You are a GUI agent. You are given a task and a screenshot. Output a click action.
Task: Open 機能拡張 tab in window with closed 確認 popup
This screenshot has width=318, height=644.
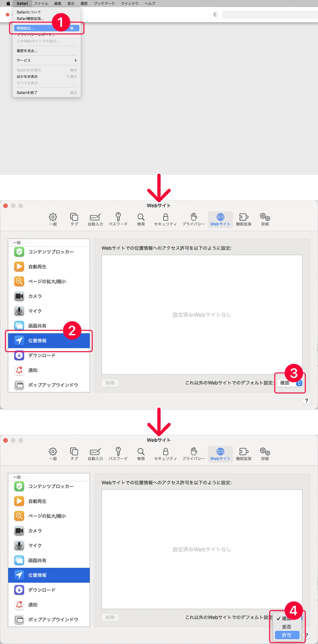click(244, 219)
